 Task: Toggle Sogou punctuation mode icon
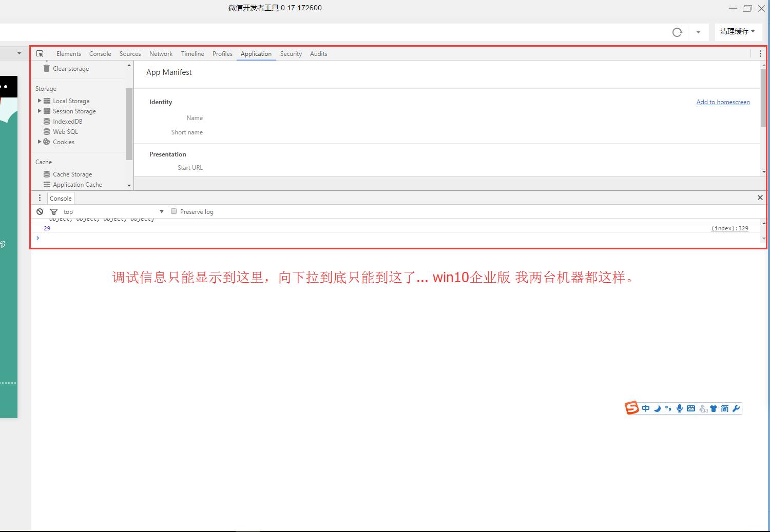[668, 408]
